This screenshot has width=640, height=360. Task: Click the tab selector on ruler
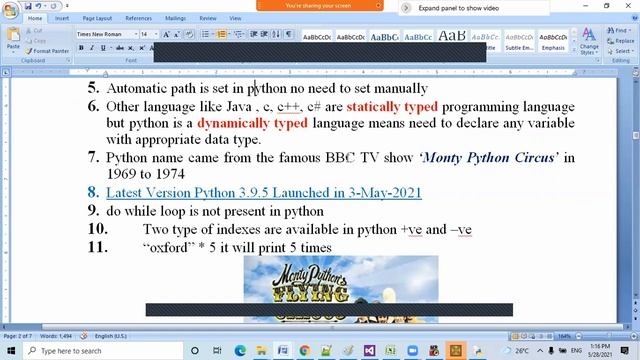tap(6, 72)
